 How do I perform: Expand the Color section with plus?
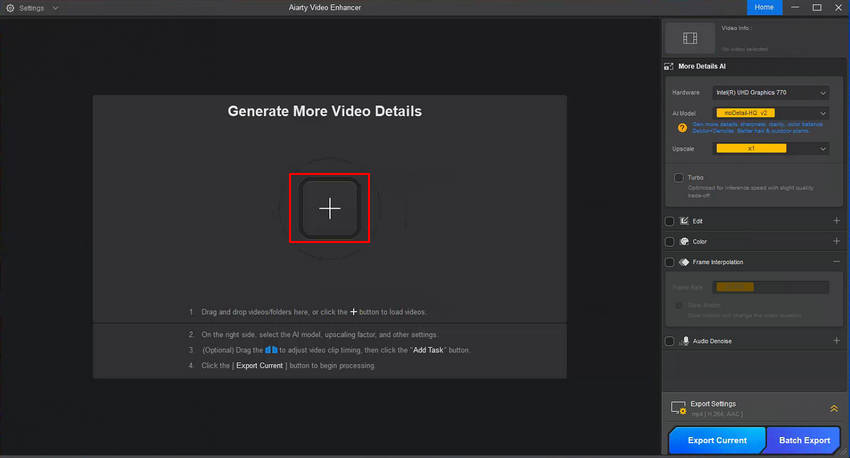coord(836,241)
